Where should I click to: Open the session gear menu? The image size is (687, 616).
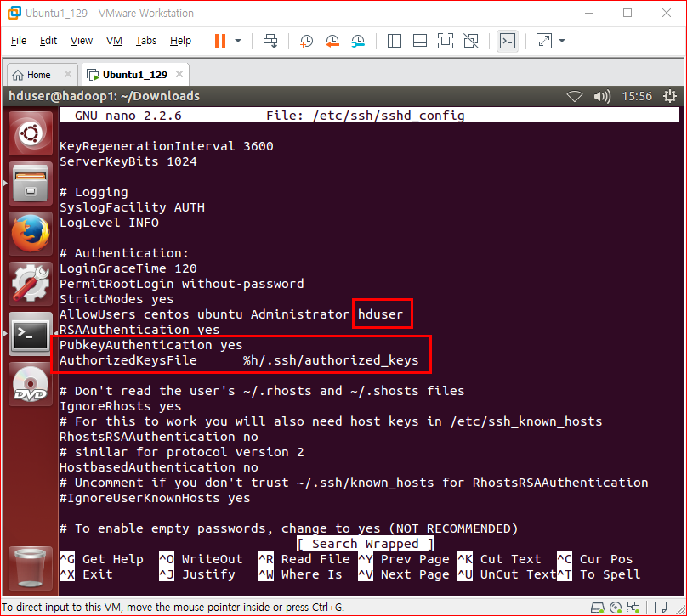click(x=669, y=96)
